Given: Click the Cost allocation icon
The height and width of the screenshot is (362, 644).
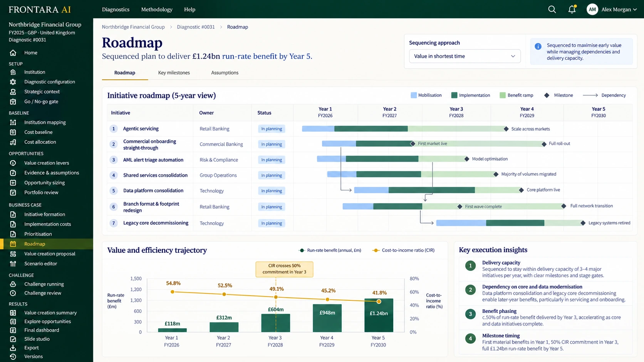Looking at the screenshot, I should click(13, 142).
